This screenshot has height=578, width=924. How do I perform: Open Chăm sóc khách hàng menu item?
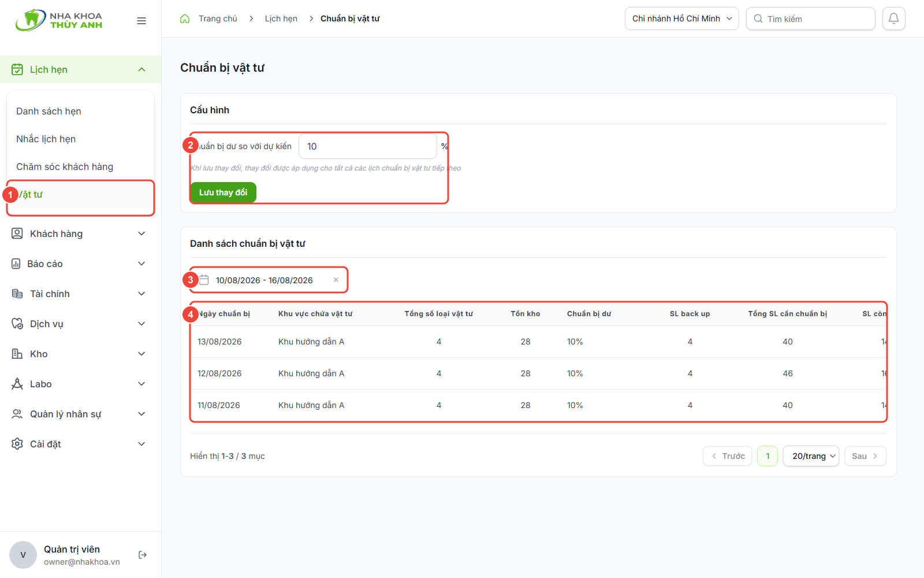[80, 166]
